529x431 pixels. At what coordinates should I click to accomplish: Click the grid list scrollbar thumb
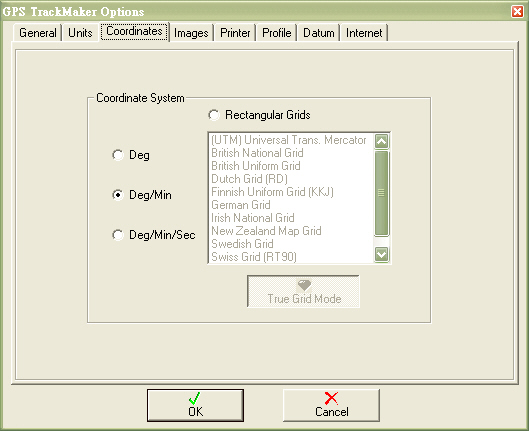(x=382, y=193)
